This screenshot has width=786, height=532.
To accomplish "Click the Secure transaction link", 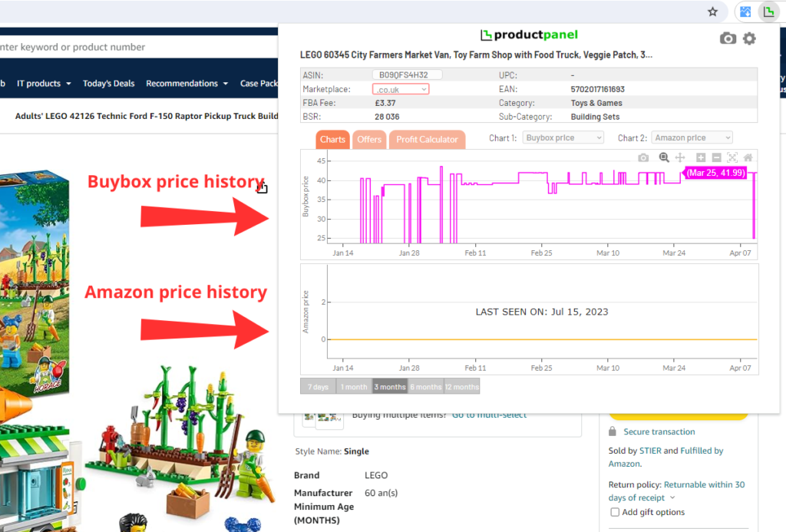I will click(659, 431).
